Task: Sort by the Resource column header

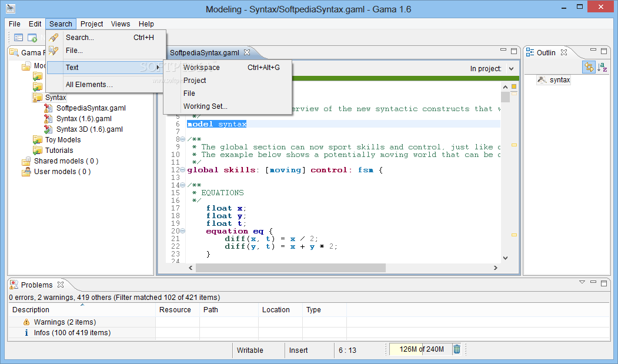Action: [x=178, y=309]
